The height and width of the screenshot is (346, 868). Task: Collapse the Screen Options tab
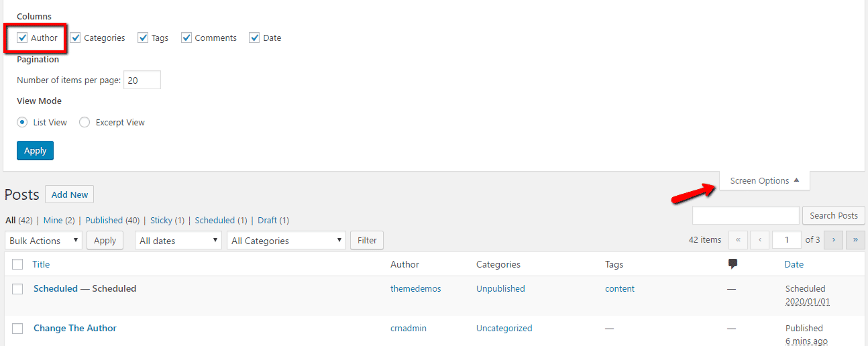click(x=765, y=181)
